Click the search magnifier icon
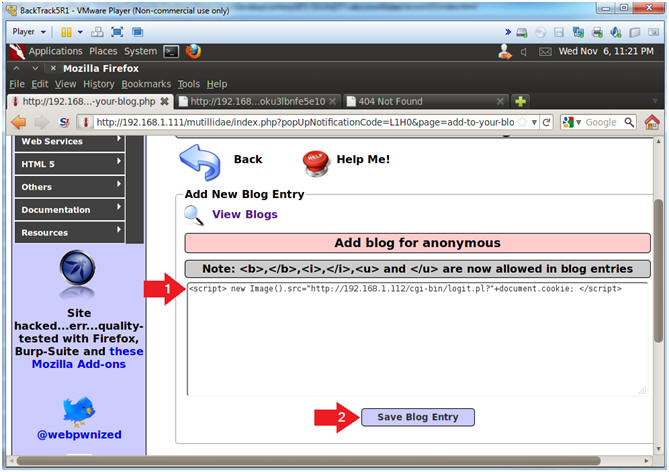 (629, 122)
